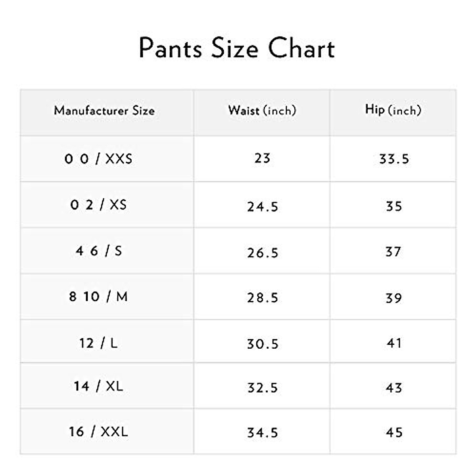Image resolution: width=476 pixels, height=476 pixels.
Task: Select the Manufacturer Size column header
Action: click(104, 111)
